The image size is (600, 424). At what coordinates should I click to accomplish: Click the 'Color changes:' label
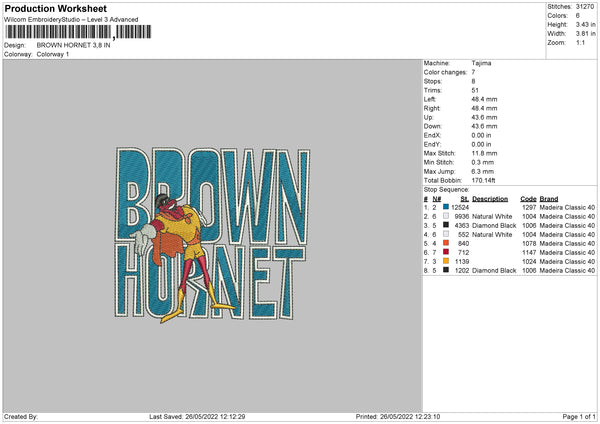(x=445, y=72)
